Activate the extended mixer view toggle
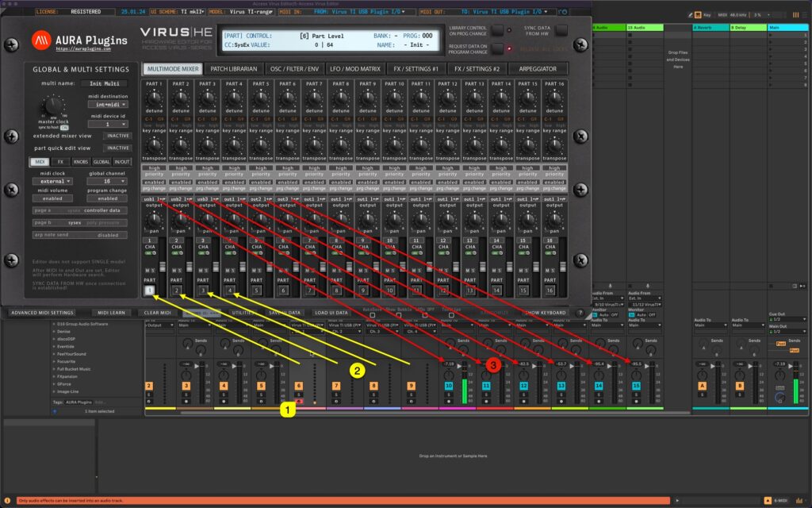The image size is (812, 508). click(117, 136)
